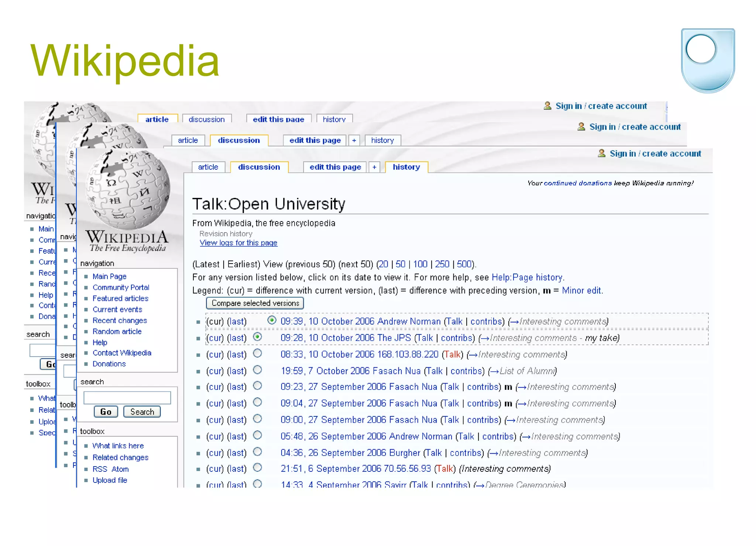This screenshot has height=546, width=756.
Task: Select radio button for 21:51, 6 September revision
Action: [x=258, y=467]
